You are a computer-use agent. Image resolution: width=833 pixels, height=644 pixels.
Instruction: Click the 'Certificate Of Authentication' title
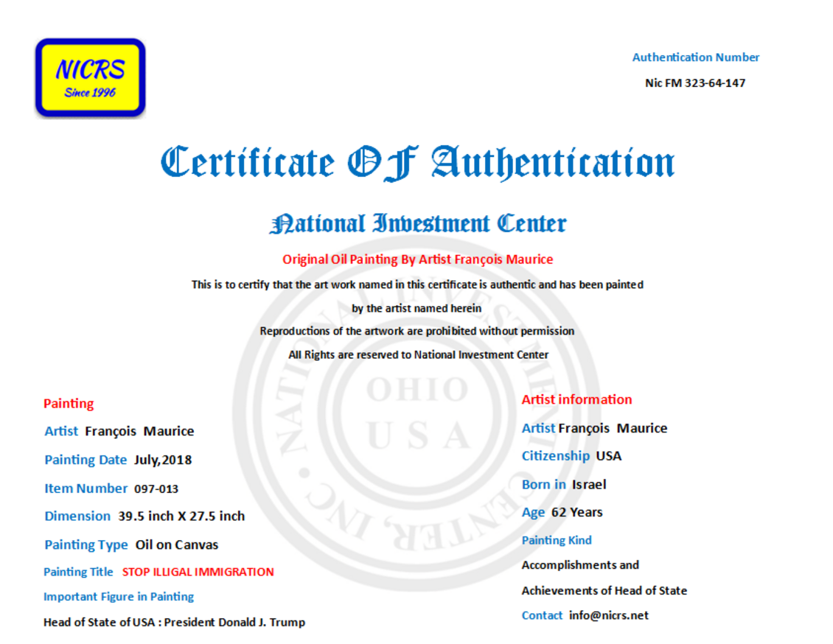tap(417, 163)
